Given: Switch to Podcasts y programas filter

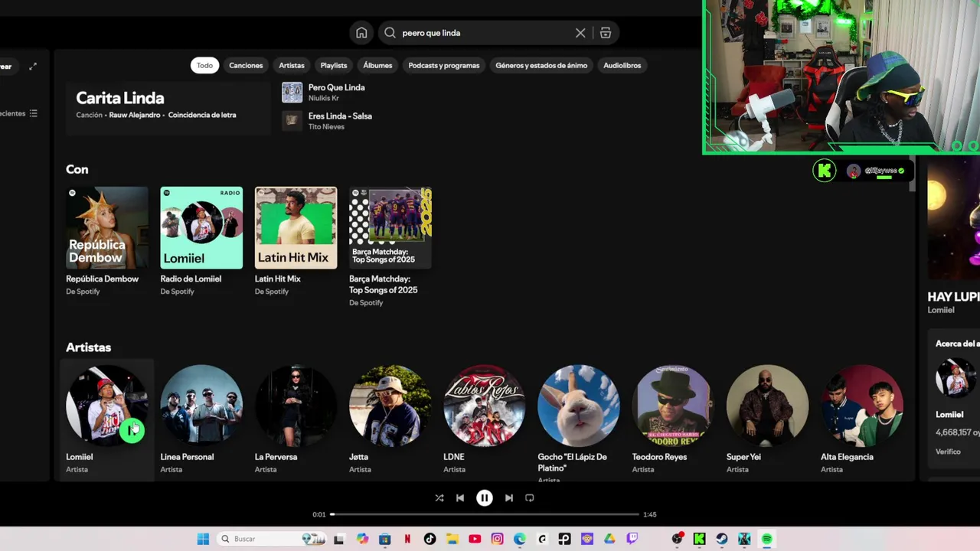Looking at the screenshot, I should (x=444, y=65).
